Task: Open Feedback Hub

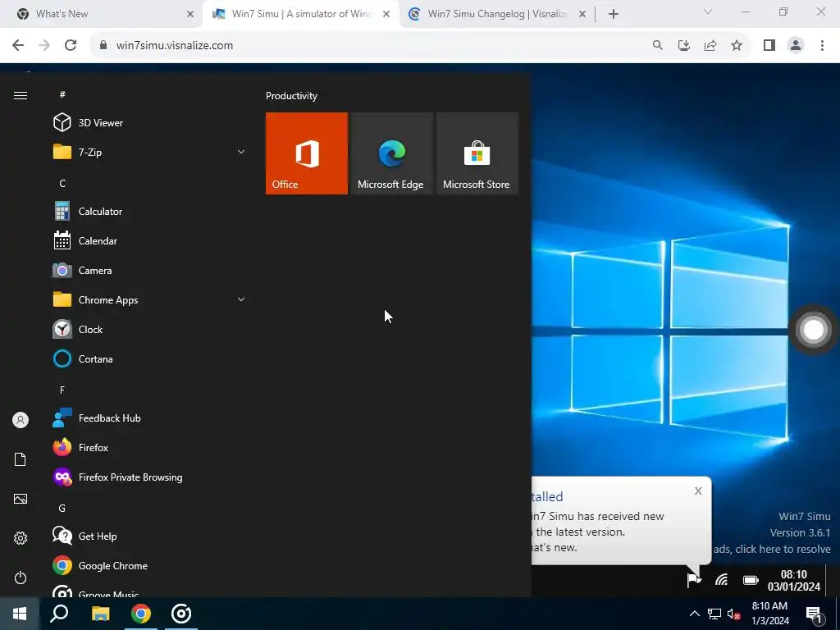Action: click(109, 418)
